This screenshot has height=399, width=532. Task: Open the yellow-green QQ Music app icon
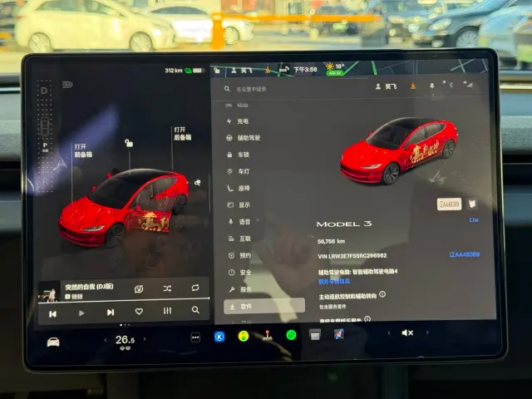(x=244, y=336)
